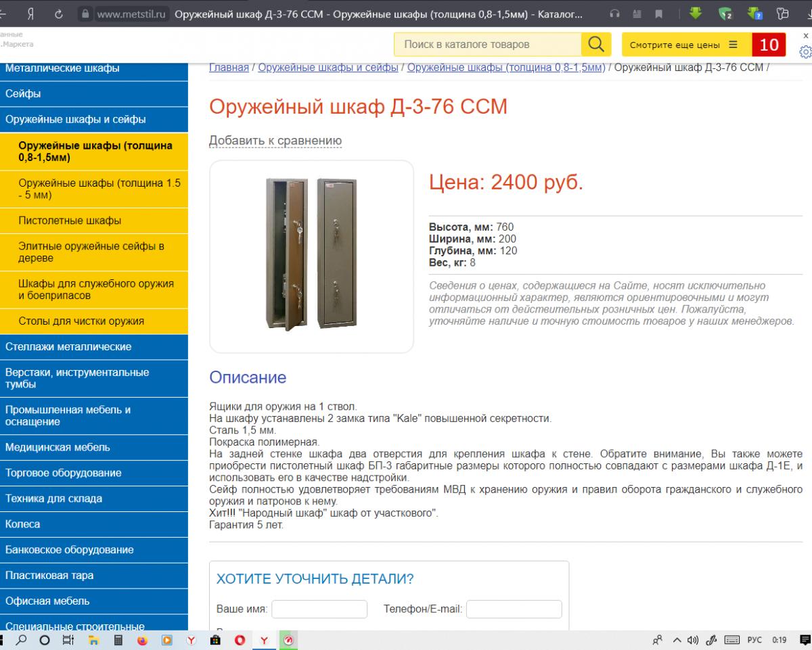
Task: Open the Calculator from the taskbar
Action: (118, 640)
